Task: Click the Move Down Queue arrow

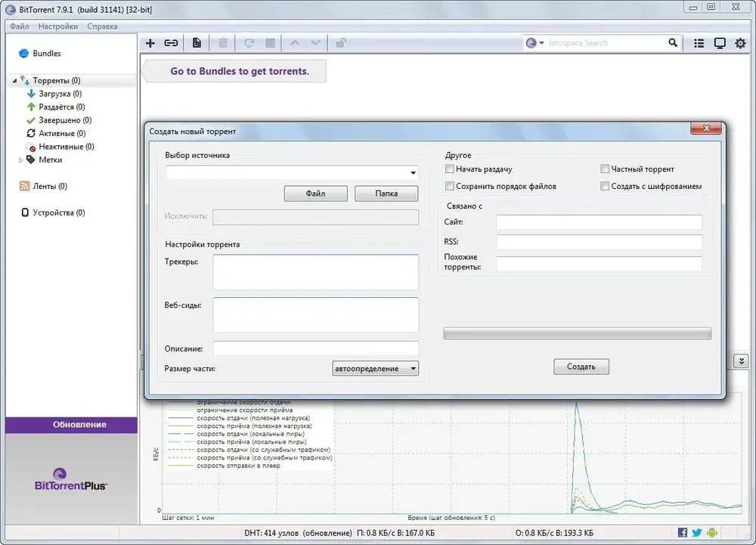Action: click(x=315, y=43)
